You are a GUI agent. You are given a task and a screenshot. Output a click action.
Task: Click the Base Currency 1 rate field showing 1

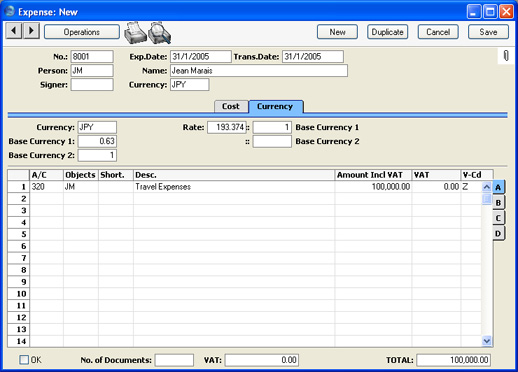(x=272, y=127)
